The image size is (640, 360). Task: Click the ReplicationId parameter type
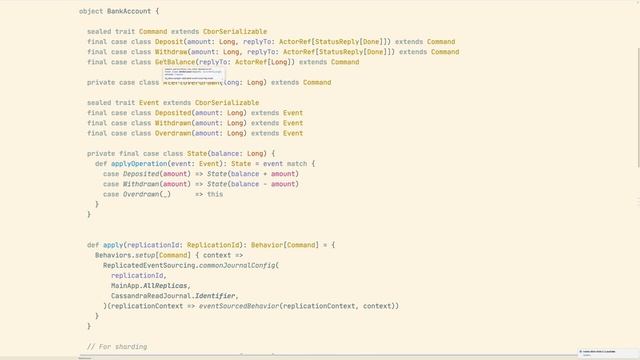[x=213, y=245]
